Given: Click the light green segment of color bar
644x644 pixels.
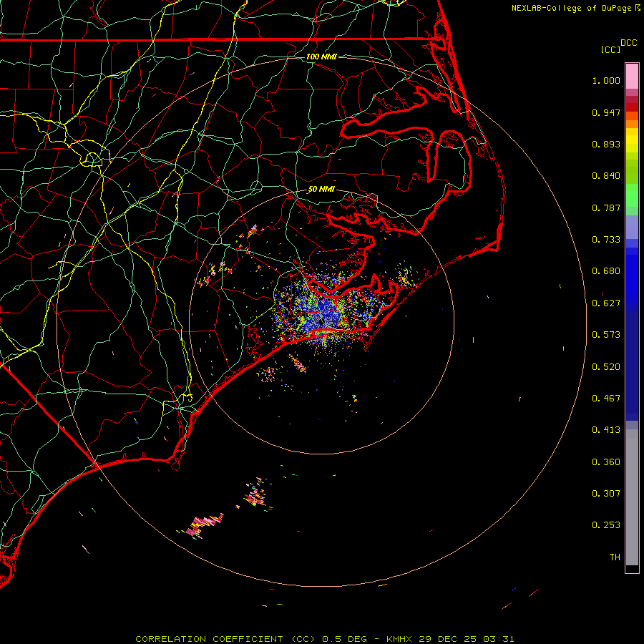Looking at the screenshot, I should [x=632, y=195].
